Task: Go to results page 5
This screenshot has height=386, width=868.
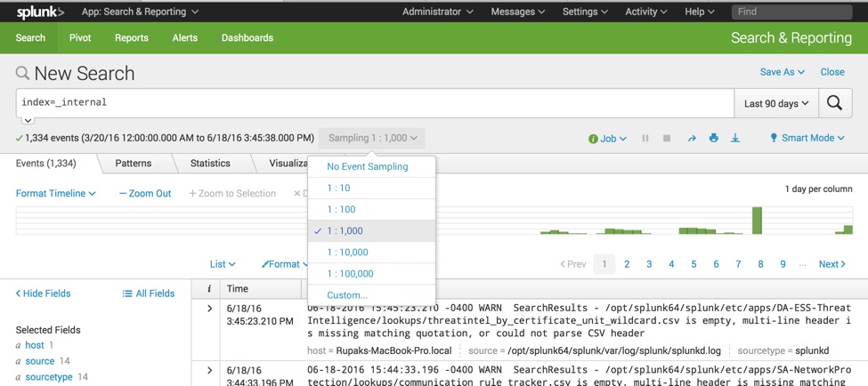Action: [694, 264]
